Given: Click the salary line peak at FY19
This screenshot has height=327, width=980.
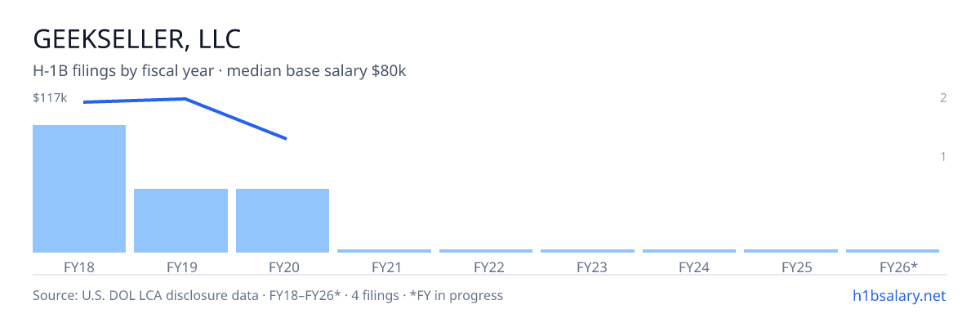Looking at the screenshot, I should pos(185,99).
